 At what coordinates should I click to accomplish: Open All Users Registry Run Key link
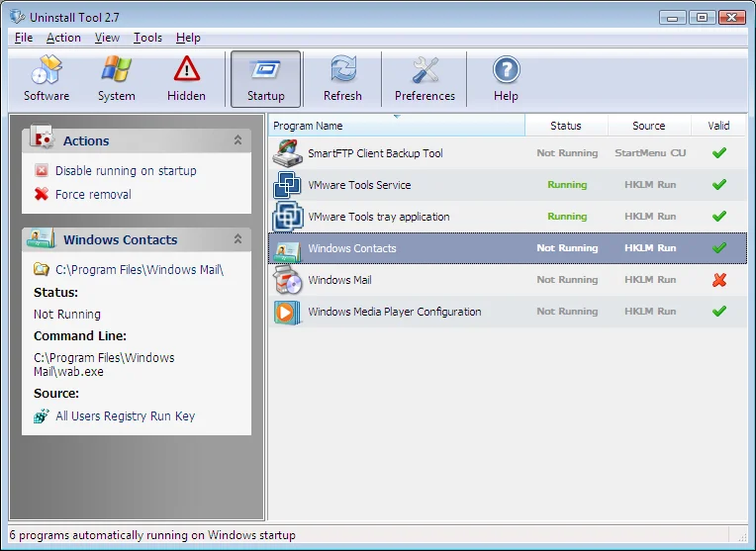(x=125, y=416)
